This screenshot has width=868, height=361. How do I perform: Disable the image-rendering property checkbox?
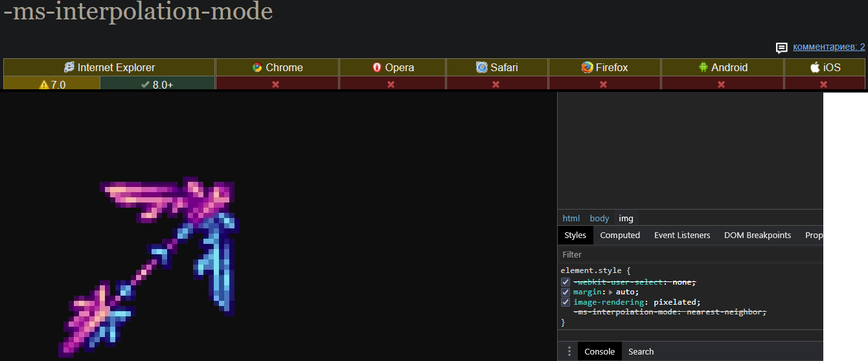point(565,302)
